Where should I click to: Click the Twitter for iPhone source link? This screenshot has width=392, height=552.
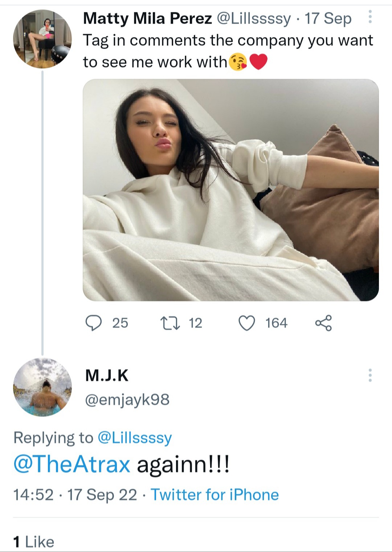[215, 495]
